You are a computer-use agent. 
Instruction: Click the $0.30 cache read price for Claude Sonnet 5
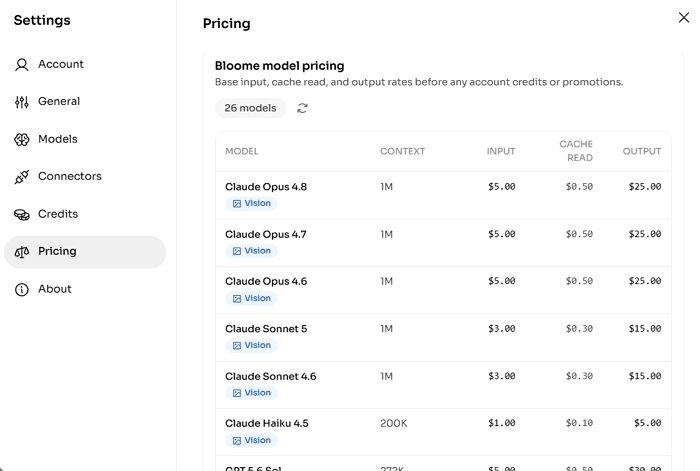click(x=579, y=329)
